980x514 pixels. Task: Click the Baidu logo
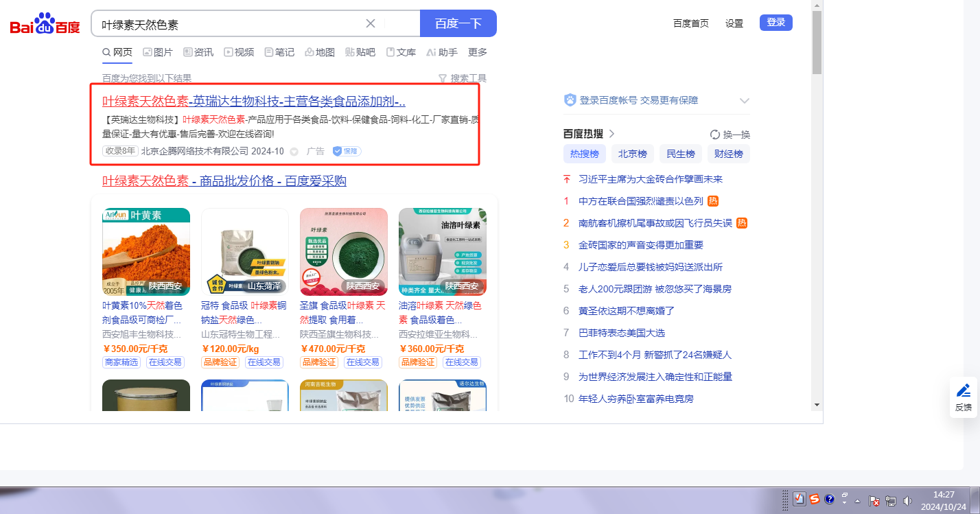click(x=45, y=25)
